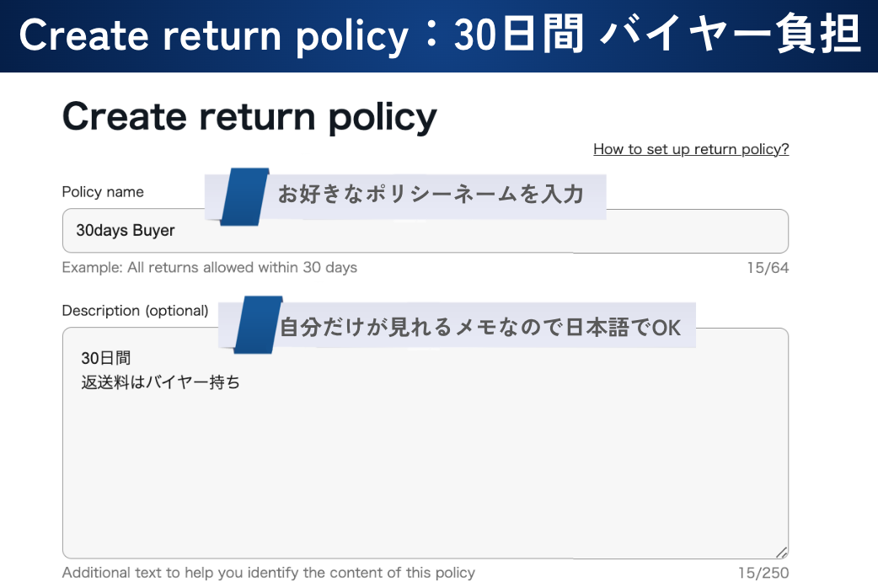This screenshot has height=588, width=878.
Task: Click the resize handle of the Description box
Action: [781, 552]
